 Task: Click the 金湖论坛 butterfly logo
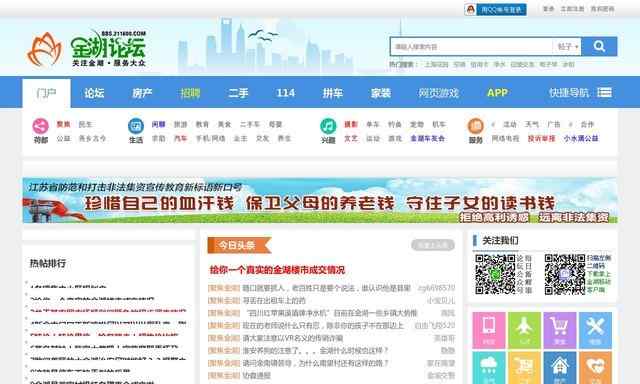[87, 49]
